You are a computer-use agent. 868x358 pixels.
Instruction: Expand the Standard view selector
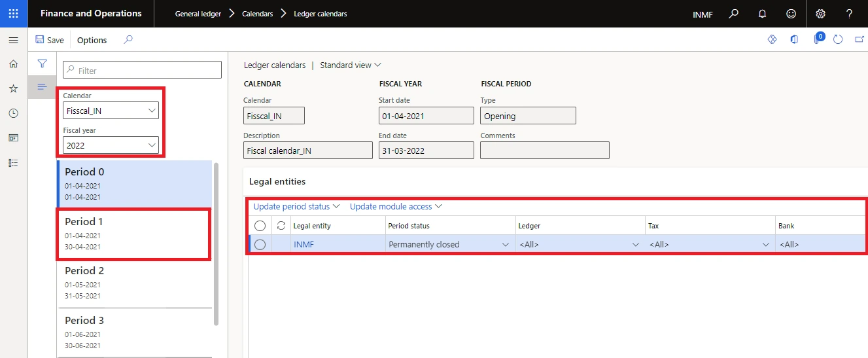(x=351, y=65)
